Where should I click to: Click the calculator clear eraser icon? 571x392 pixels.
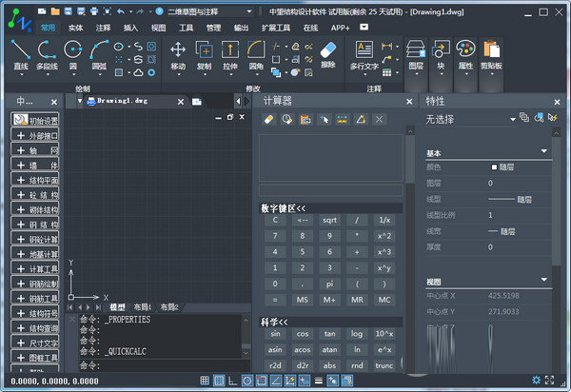(268, 120)
